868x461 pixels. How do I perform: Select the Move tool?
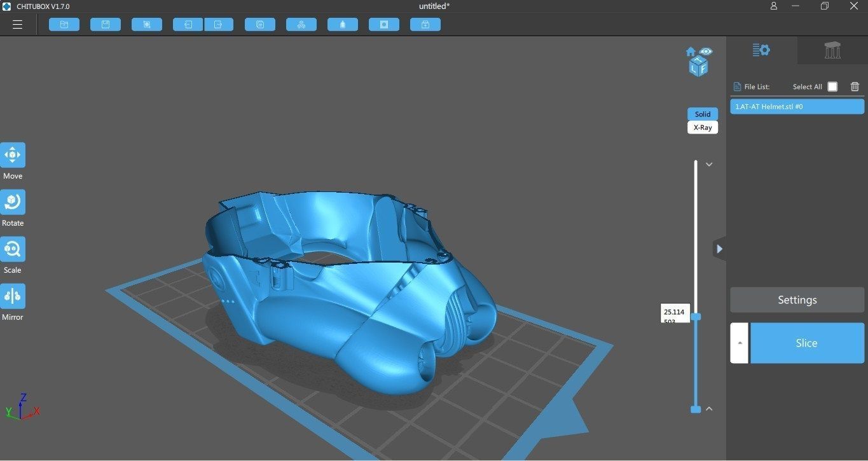click(x=13, y=155)
